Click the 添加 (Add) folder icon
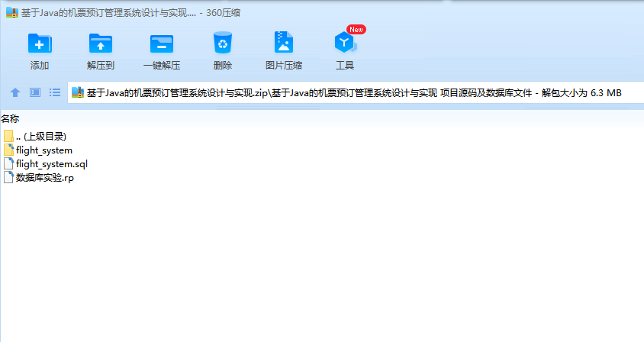Viewport: 644px width, 342px height. 40,44
